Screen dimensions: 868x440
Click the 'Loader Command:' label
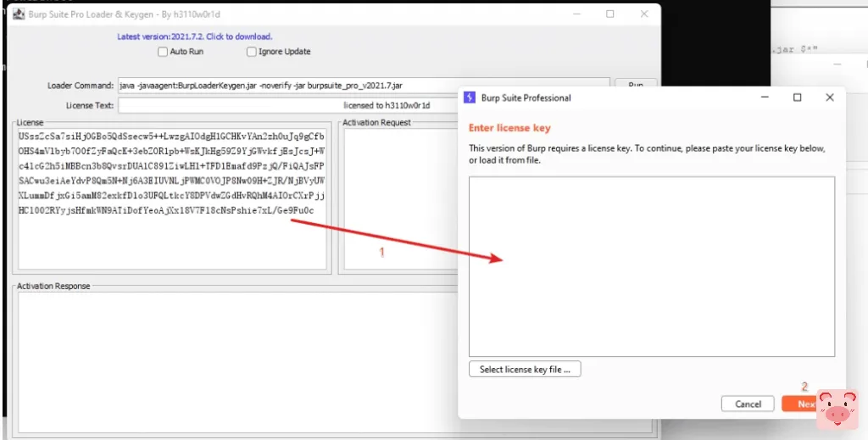point(81,86)
